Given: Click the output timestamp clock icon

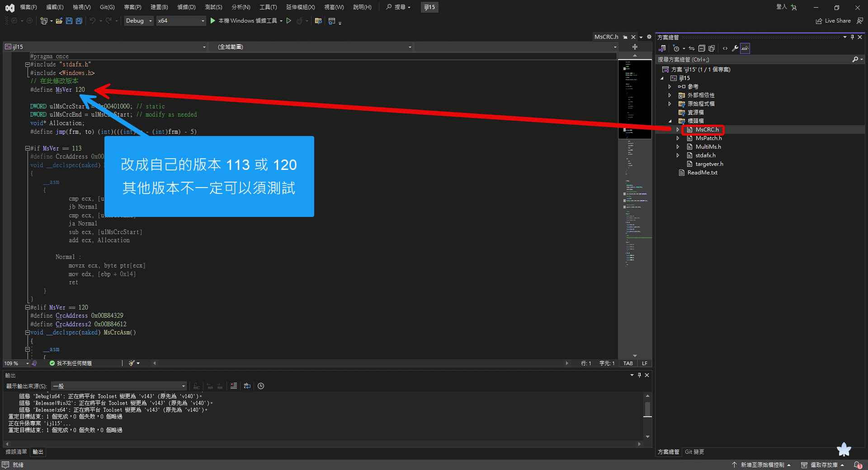Looking at the screenshot, I should coord(261,386).
